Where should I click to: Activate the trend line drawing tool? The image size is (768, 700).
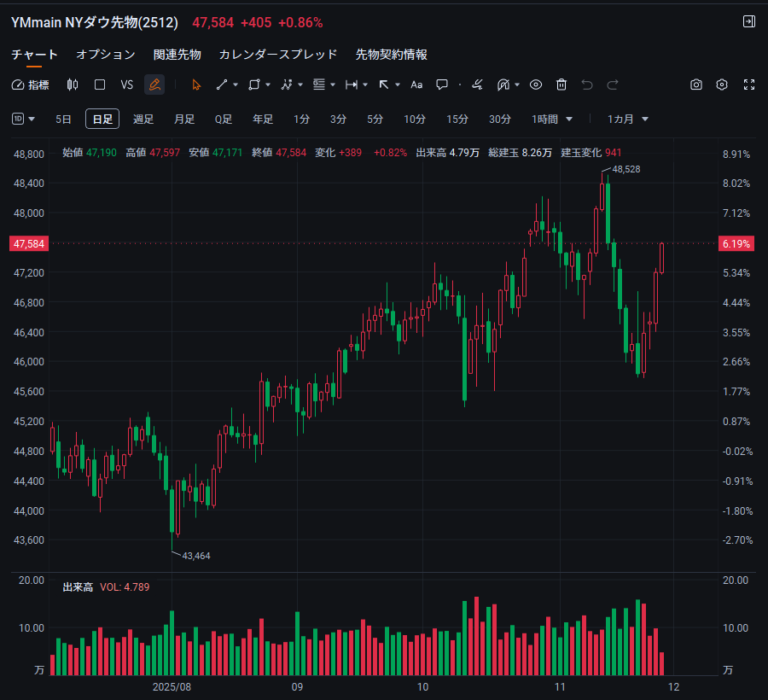pos(223,85)
